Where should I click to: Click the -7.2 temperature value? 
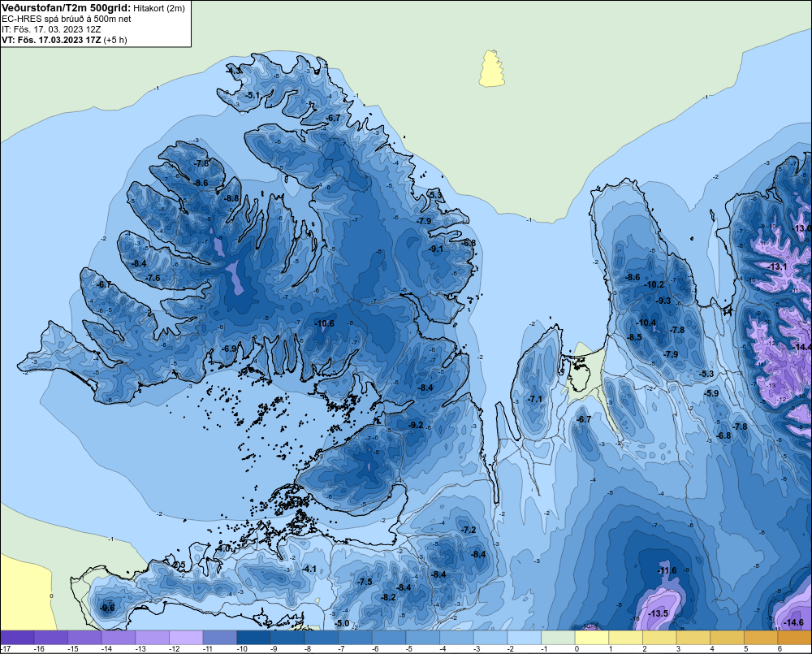[x=469, y=530]
